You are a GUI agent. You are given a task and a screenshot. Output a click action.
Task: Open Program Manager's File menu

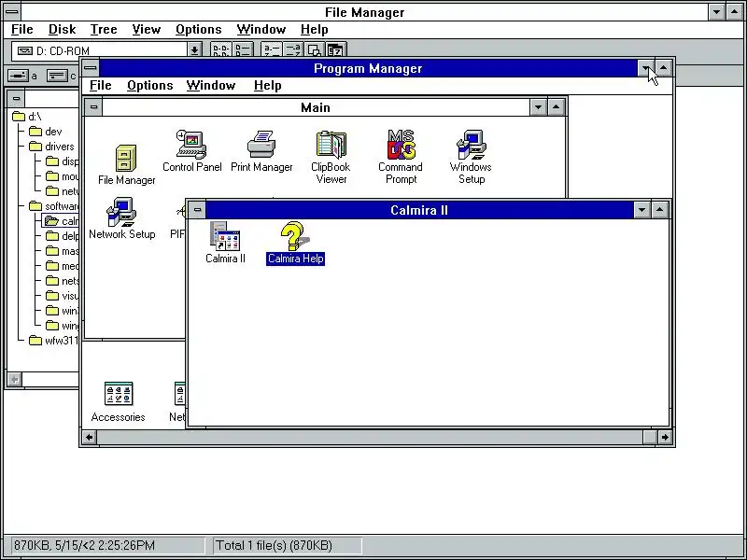(101, 85)
